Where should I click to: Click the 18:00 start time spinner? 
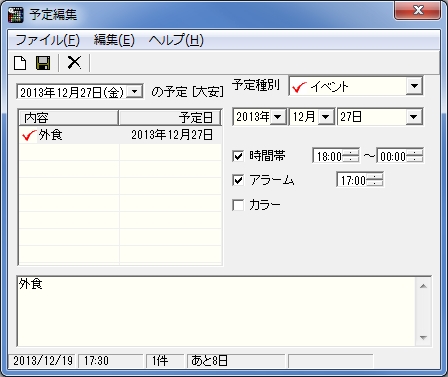351,156
